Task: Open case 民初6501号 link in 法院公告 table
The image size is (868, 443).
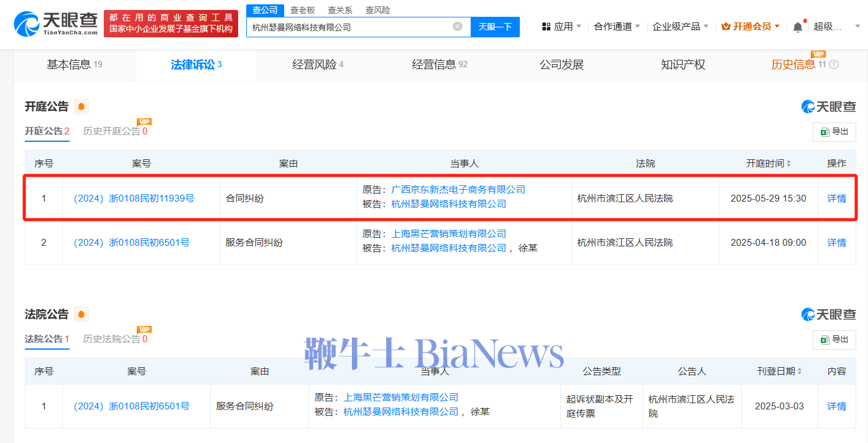Action: (131, 406)
